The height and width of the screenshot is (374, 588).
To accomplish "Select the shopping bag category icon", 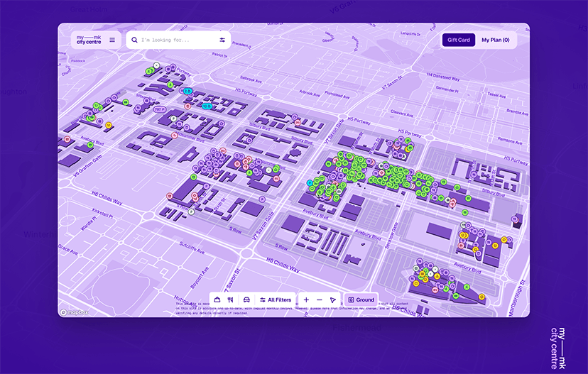I will pyautogui.click(x=217, y=299).
